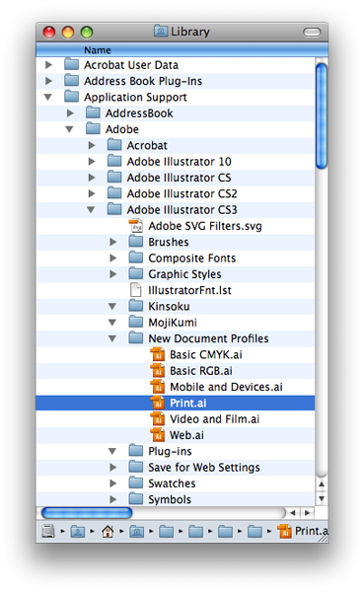Click the Basic CMYK.ai Illustrator file icon

(x=158, y=354)
